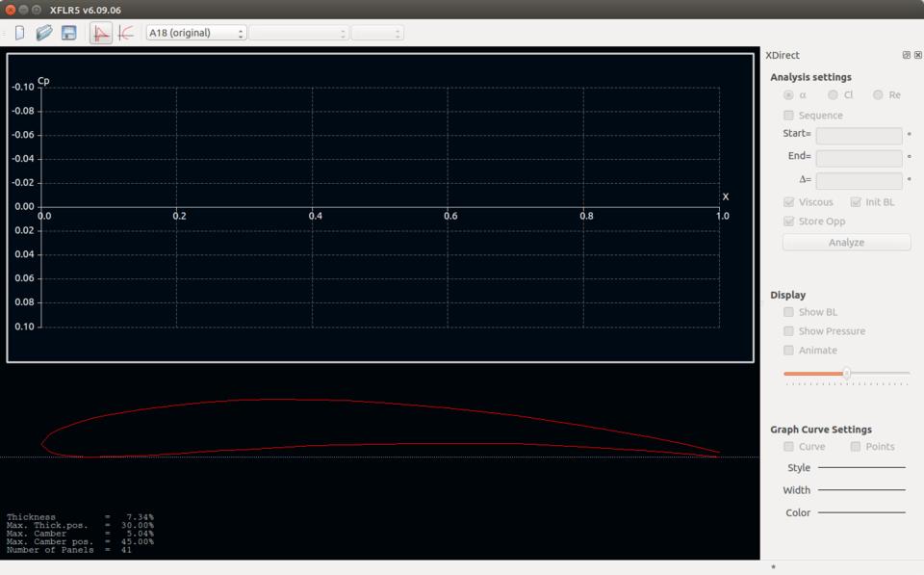Click the Style line selector button
Image resolution: width=924 pixels, height=575 pixels.
pyautogui.click(x=861, y=468)
